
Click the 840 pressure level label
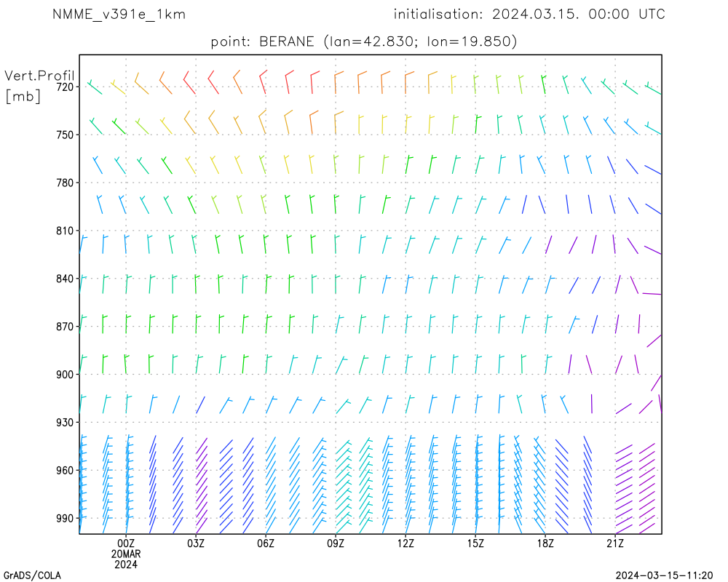click(x=65, y=279)
